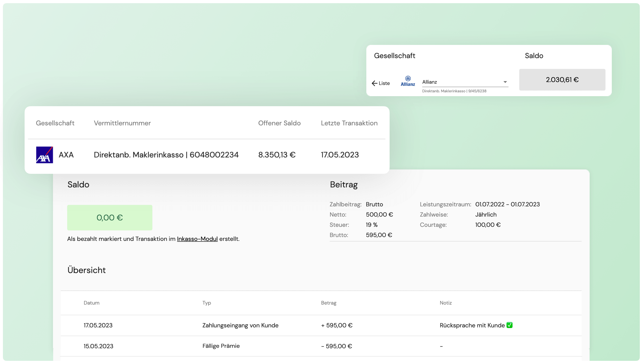Click the Notiz column header
Screen dimensions: 643x364
pos(446,303)
